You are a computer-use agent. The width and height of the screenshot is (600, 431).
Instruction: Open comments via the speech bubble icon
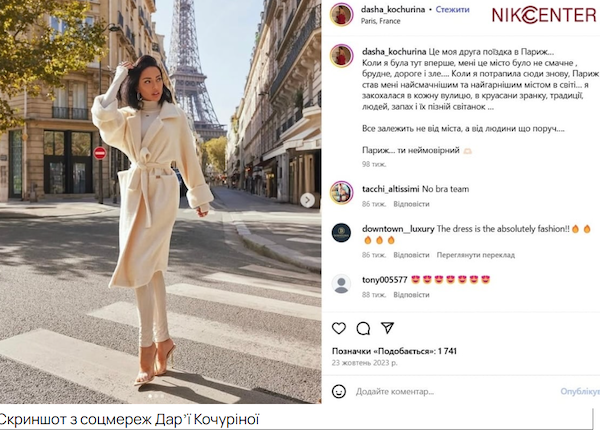pos(363,328)
